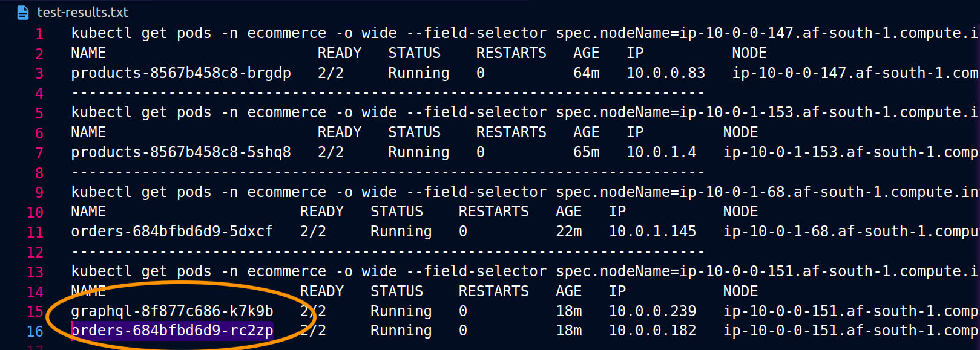Click the IP address 10.0.1.145
The image size is (980, 350).
point(653,232)
